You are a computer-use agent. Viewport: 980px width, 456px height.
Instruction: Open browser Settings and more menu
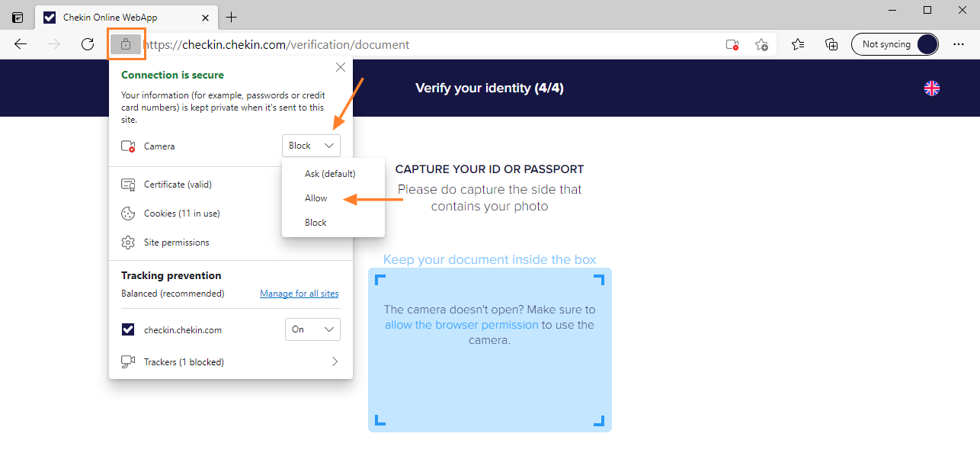coord(959,44)
